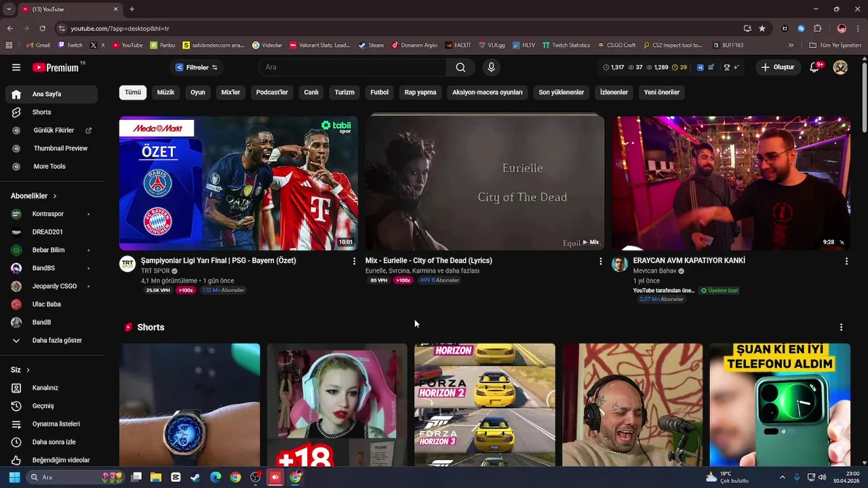Select the Futbol filter chip

click(x=379, y=92)
